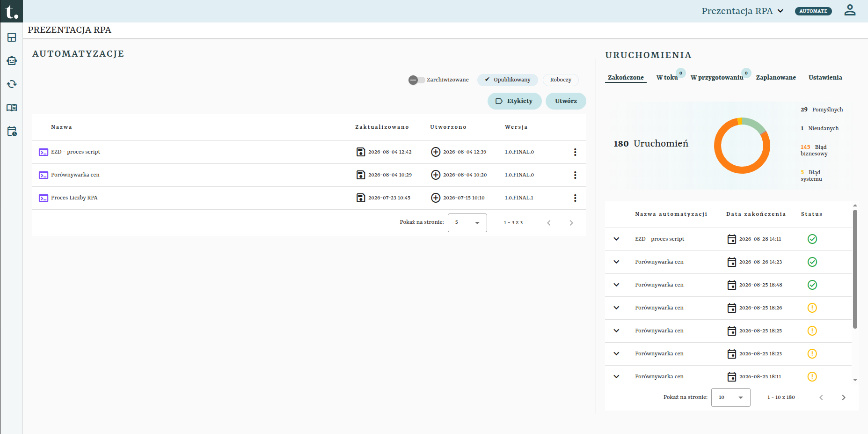Screen dimensions: 868x434
Task: Click the sync arrows sidebar icon
Action: 12,84
